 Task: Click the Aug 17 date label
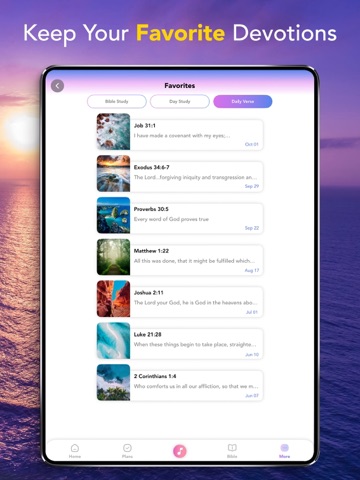pos(252,270)
